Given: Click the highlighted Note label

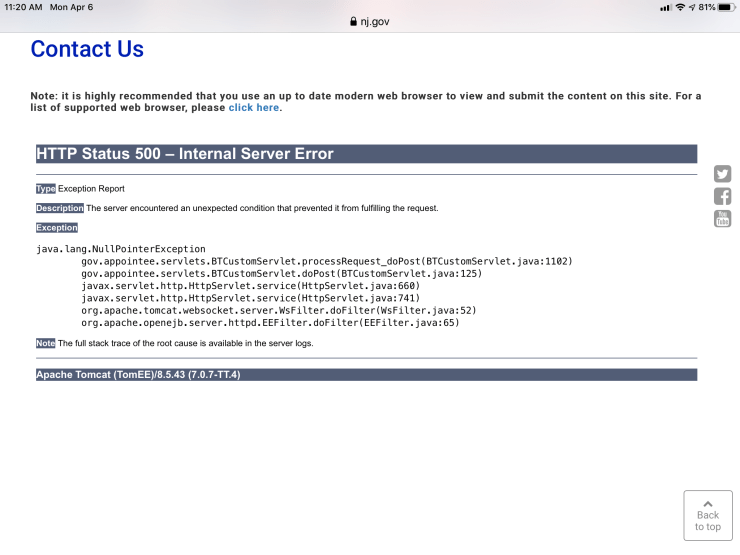Looking at the screenshot, I should (x=45, y=343).
